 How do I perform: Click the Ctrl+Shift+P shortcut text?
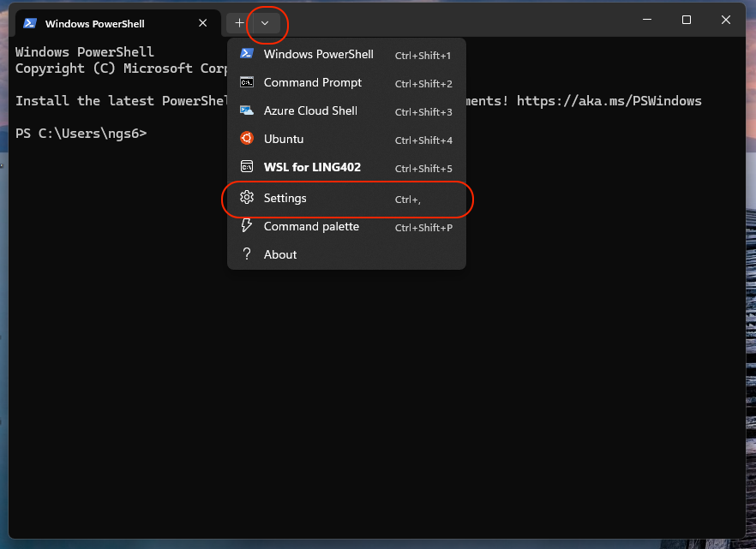(423, 228)
